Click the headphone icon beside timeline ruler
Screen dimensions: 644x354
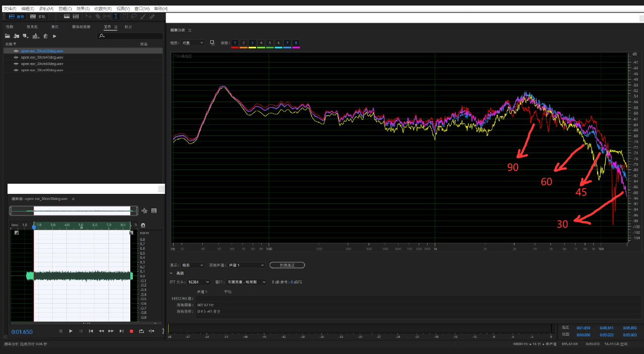(143, 225)
